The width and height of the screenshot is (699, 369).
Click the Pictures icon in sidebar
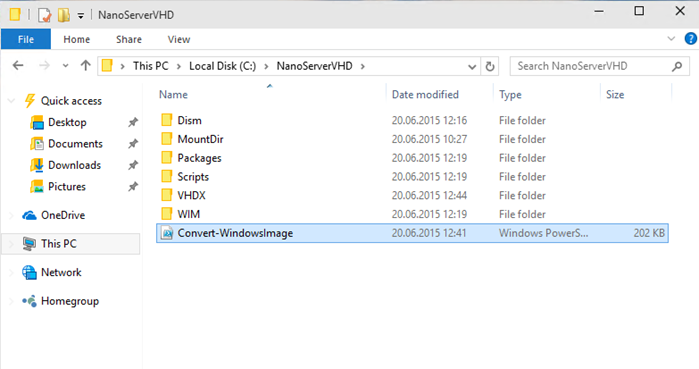point(37,186)
